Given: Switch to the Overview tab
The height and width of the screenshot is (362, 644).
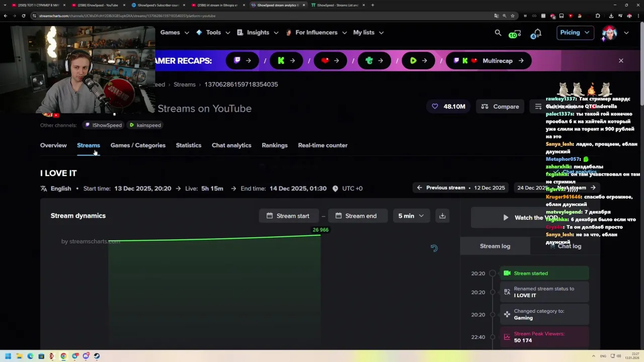Looking at the screenshot, I should pyautogui.click(x=53, y=145).
